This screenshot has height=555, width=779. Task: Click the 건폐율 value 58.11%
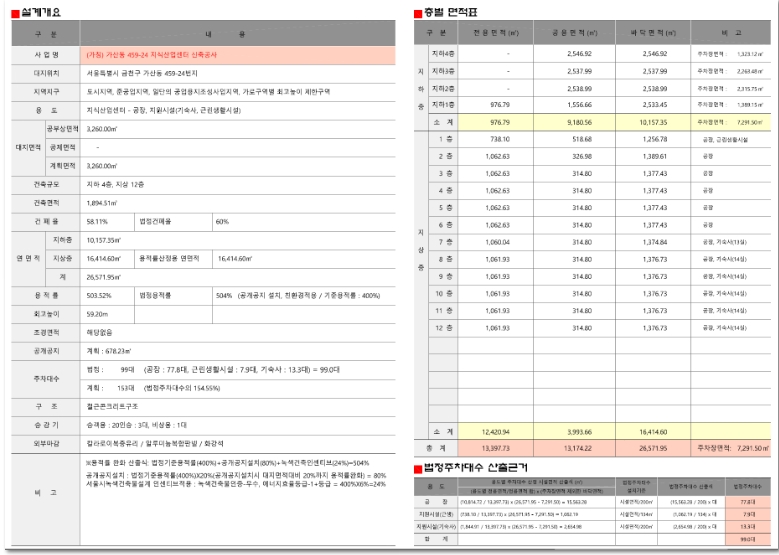coord(97,221)
